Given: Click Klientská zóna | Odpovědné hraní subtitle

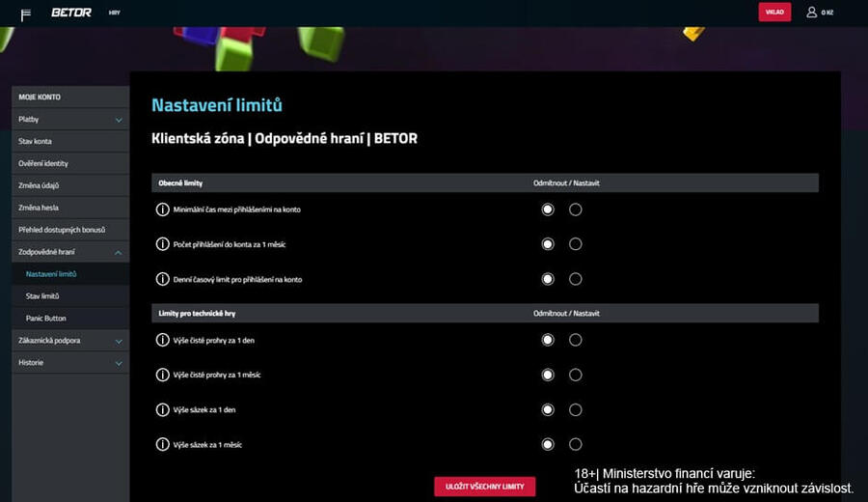Looking at the screenshot, I should pyautogui.click(x=285, y=138).
